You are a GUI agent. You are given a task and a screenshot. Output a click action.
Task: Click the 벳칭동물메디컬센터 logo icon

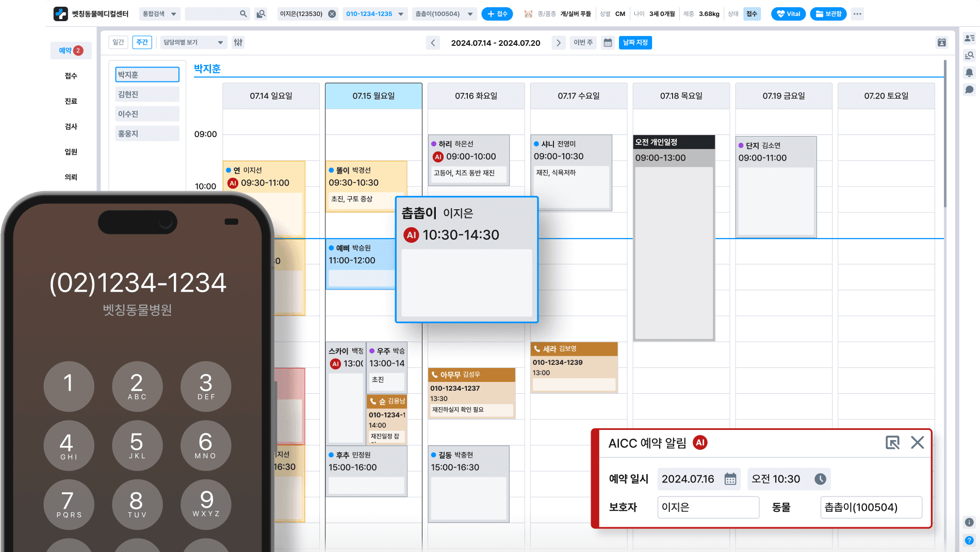pos(60,14)
